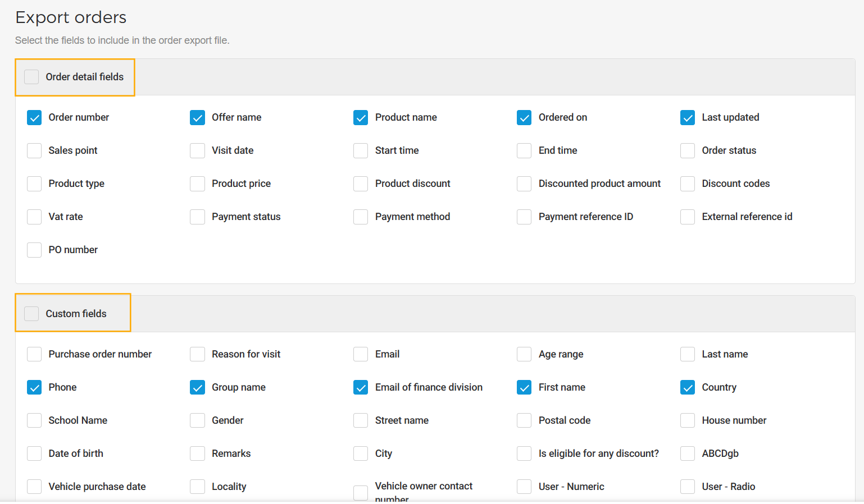Select the PO number checkbox
This screenshot has width=864, height=504.
click(34, 250)
